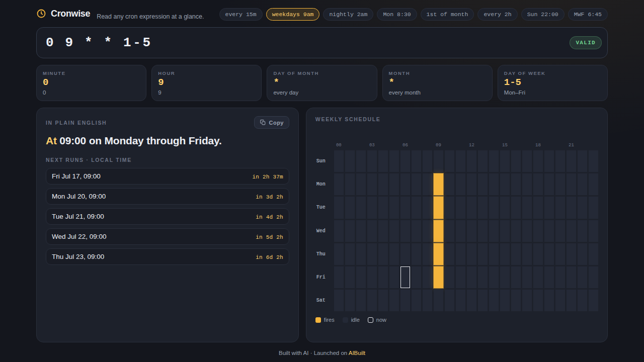Click the Cronwise clock logo icon

click(41, 14)
